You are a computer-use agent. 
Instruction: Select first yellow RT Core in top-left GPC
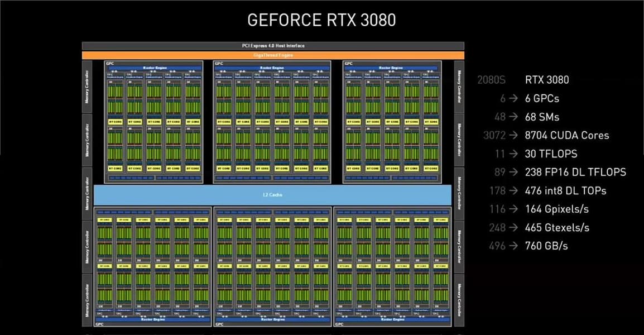pos(115,122)
